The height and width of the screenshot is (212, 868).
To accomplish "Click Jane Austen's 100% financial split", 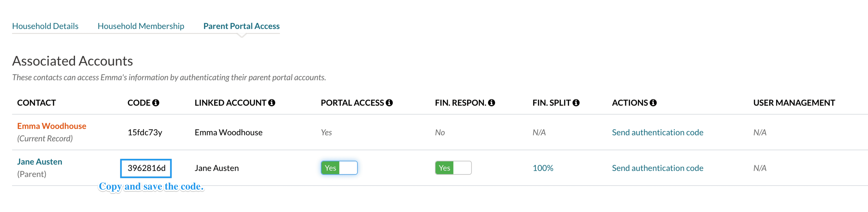I will click(543, 168).
